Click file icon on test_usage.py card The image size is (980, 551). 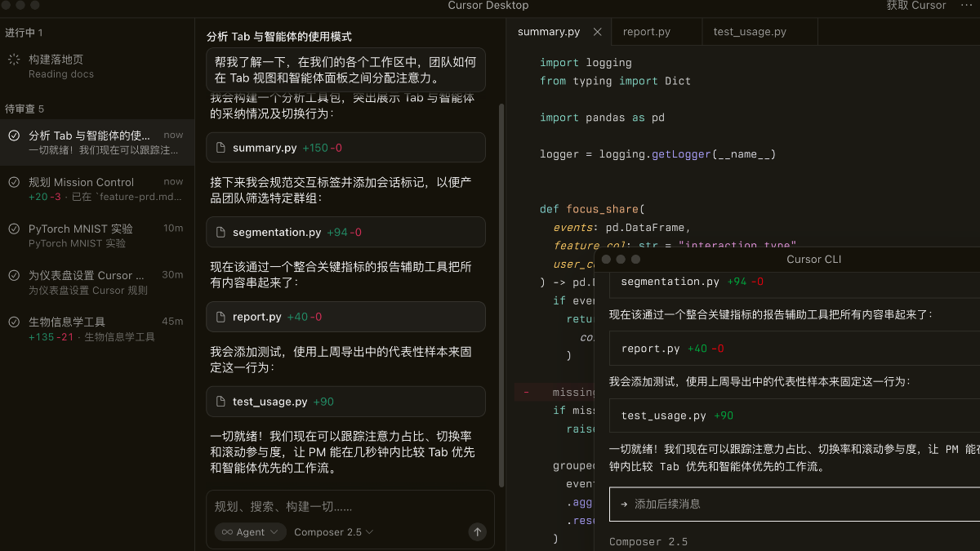pos(220,402)
